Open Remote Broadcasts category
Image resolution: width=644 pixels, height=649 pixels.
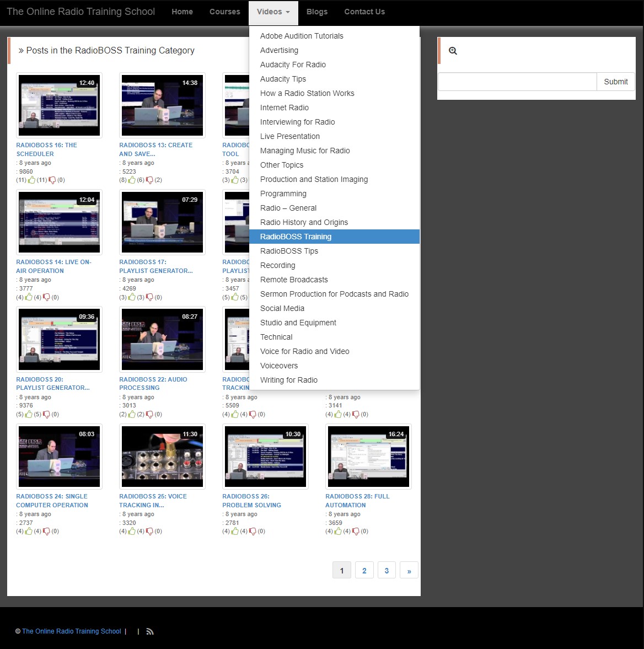(x=335, y=280)
